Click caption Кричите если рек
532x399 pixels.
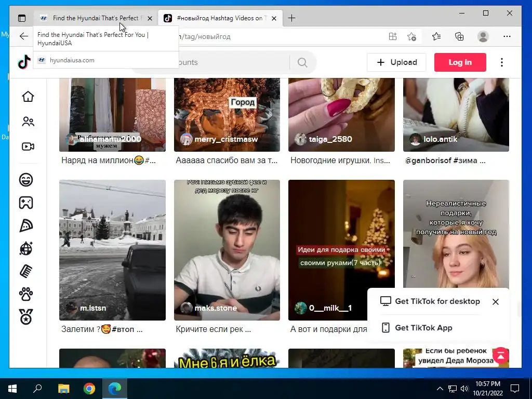click(213, 329)
